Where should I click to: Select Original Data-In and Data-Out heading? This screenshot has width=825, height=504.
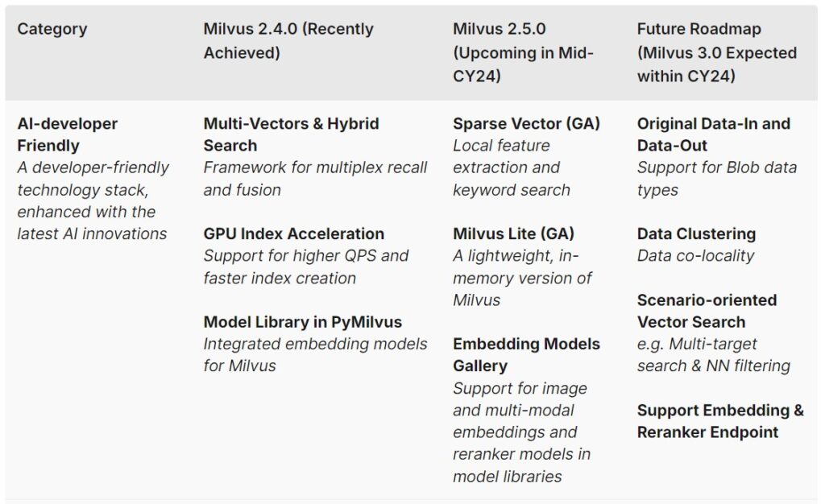(713, 134)
